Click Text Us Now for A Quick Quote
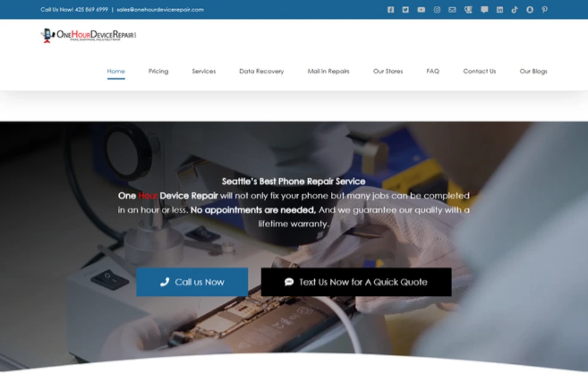This screenshot has height=391, width=588. tap(356, 282)
